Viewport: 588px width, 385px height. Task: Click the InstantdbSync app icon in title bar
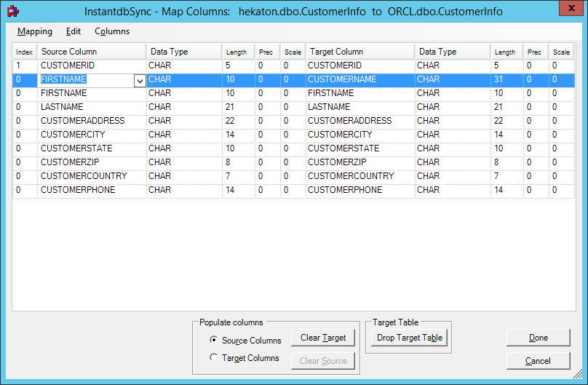13,11
